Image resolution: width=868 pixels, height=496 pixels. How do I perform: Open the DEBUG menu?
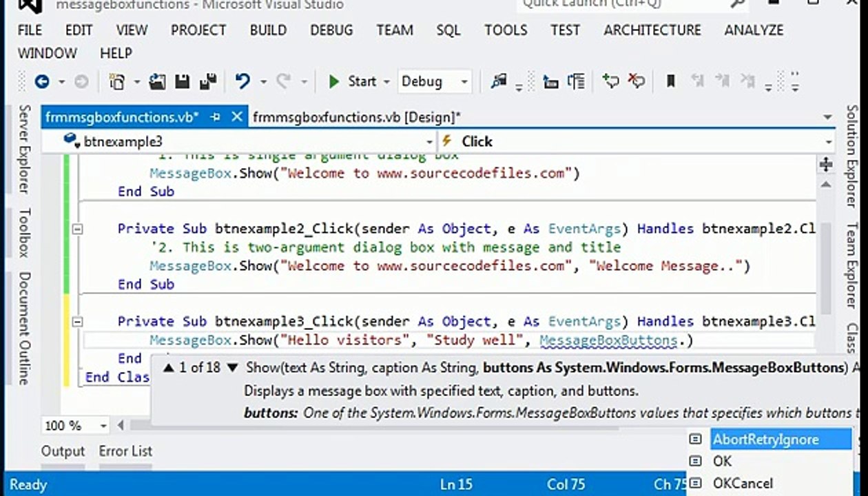(331, 30)
